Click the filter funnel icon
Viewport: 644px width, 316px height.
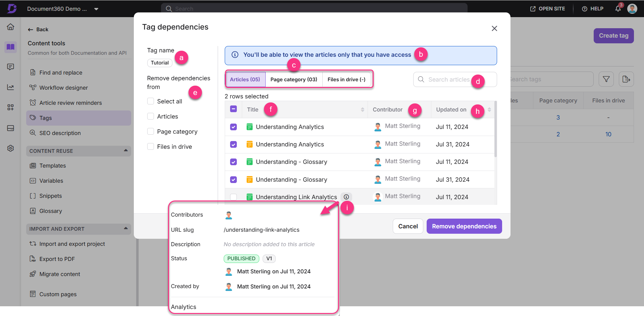606,79
